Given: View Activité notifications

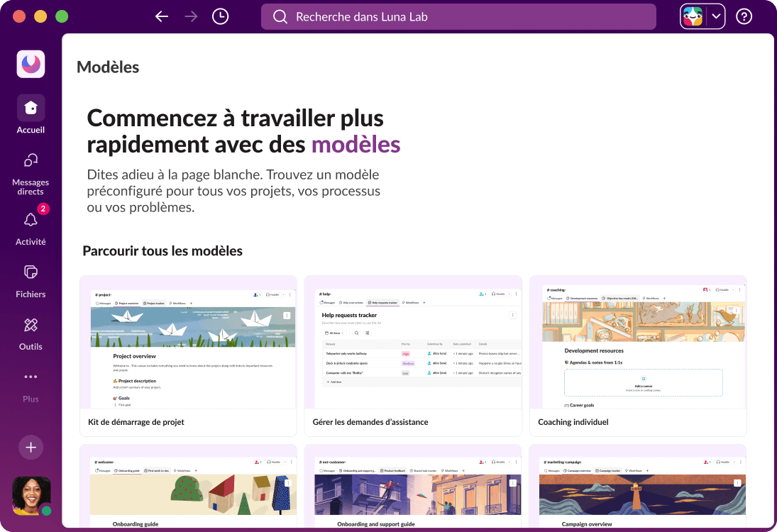Looking at the screenshot, I should pyautogui.click(x=31, y=227).
